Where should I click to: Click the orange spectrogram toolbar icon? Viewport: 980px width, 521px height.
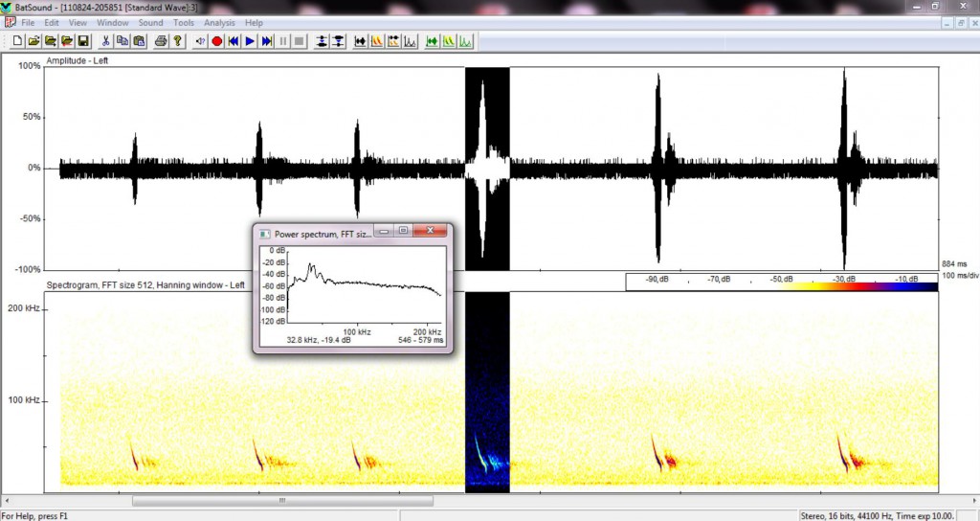[x=377, y=41]
